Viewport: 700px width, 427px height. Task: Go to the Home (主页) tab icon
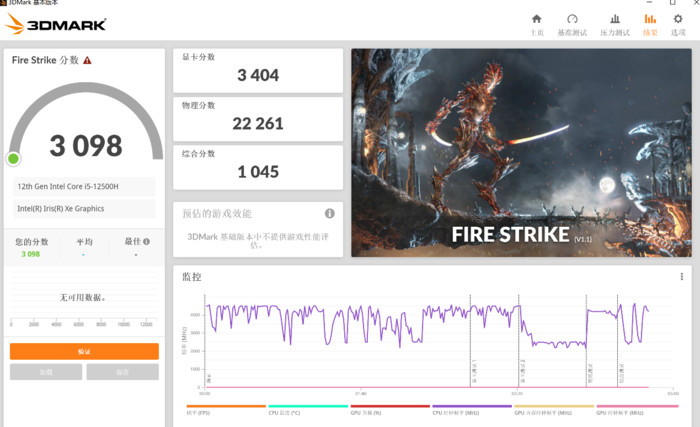coord(537,19)
